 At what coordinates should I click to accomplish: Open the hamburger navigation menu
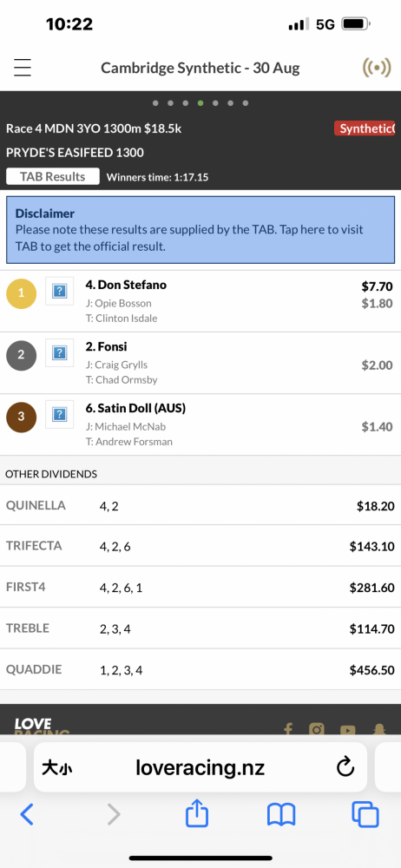point(23,68)
